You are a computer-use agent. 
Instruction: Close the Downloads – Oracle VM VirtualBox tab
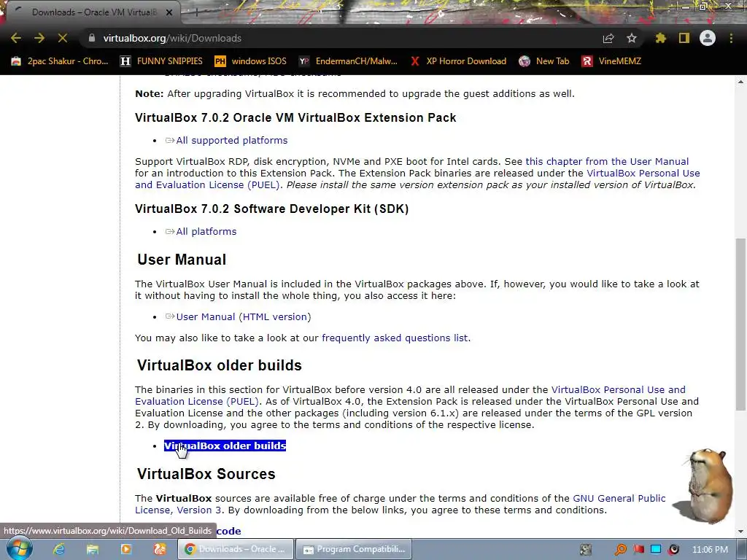click(x=169, y=12)
